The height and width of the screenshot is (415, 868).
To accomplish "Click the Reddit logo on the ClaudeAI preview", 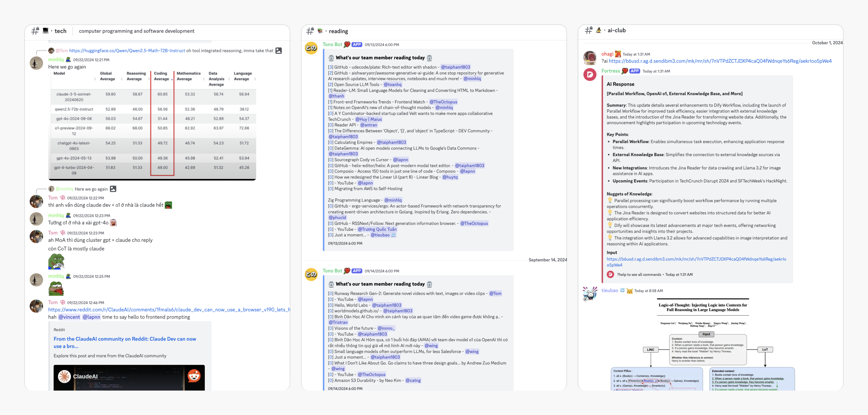I will tap(194, 376).
